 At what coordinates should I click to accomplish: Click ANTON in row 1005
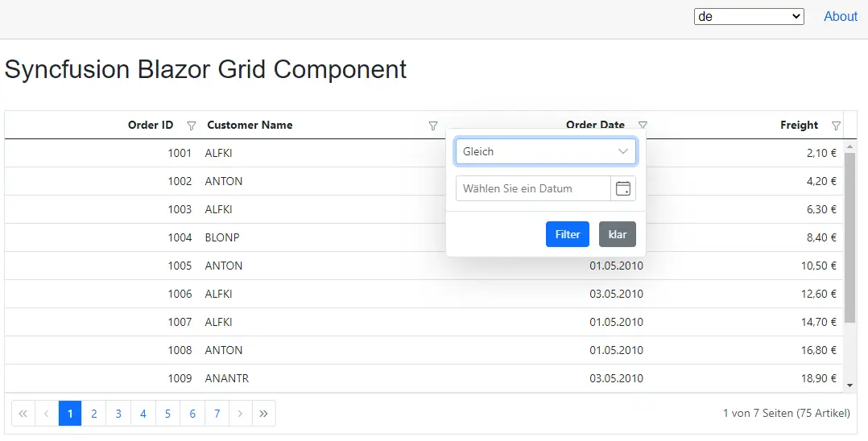224,266
